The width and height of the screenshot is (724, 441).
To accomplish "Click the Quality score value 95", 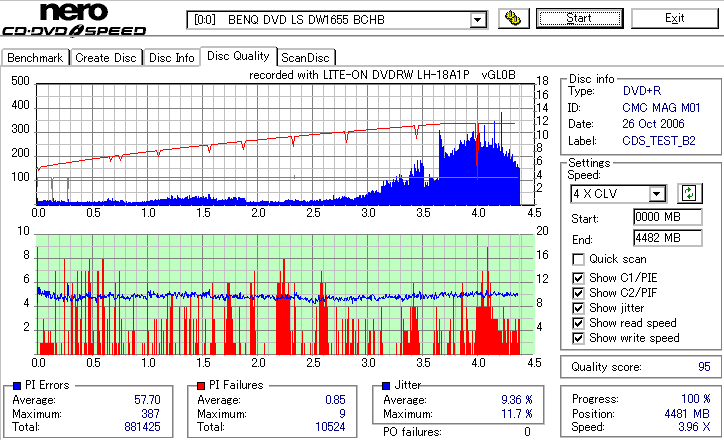I will coord(704,367).
